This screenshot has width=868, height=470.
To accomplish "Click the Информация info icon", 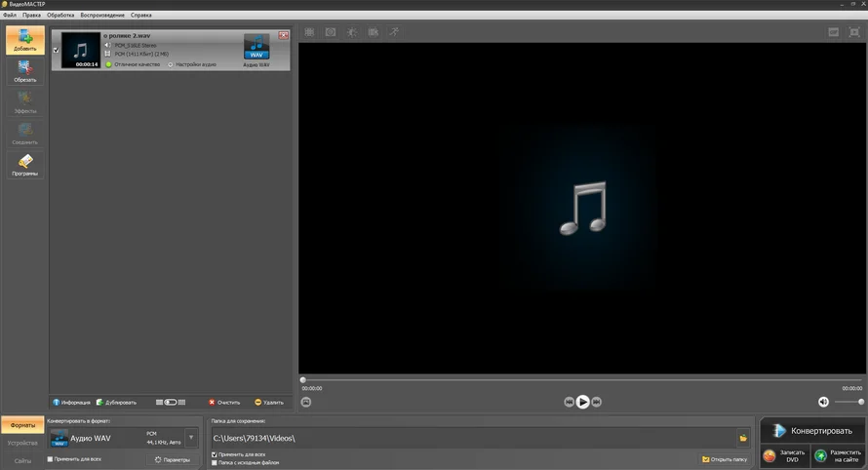I will 57,402.
